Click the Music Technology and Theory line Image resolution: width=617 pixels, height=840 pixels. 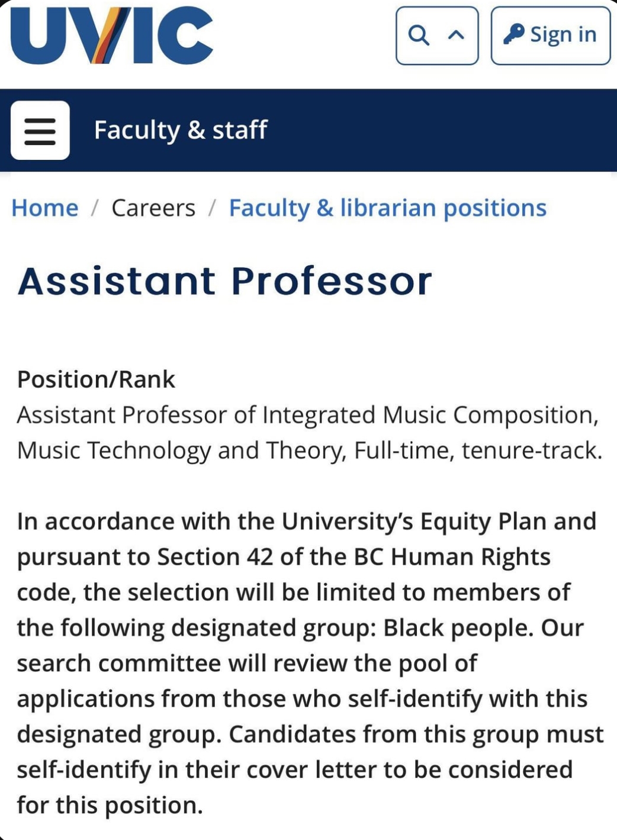click(x=310, y=450)
